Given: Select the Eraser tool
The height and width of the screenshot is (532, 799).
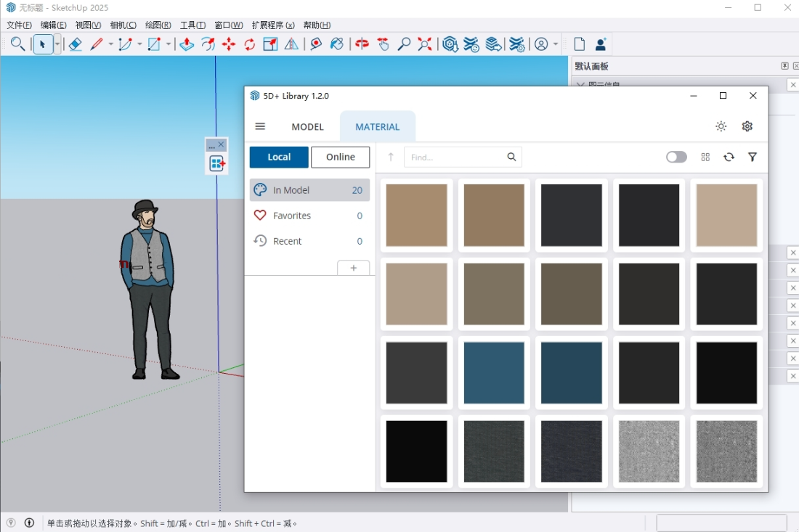Looking at the screenshot, I should tap(76, 44).
